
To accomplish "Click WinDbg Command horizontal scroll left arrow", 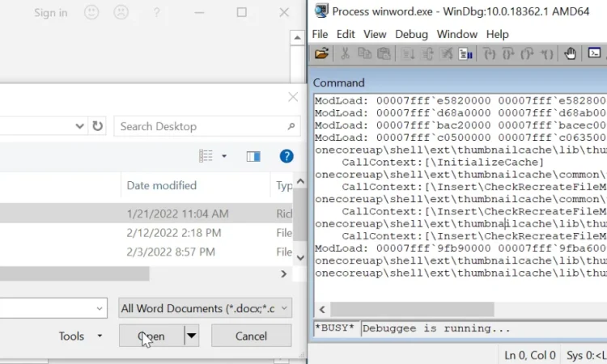I will (x=322, y=309).
